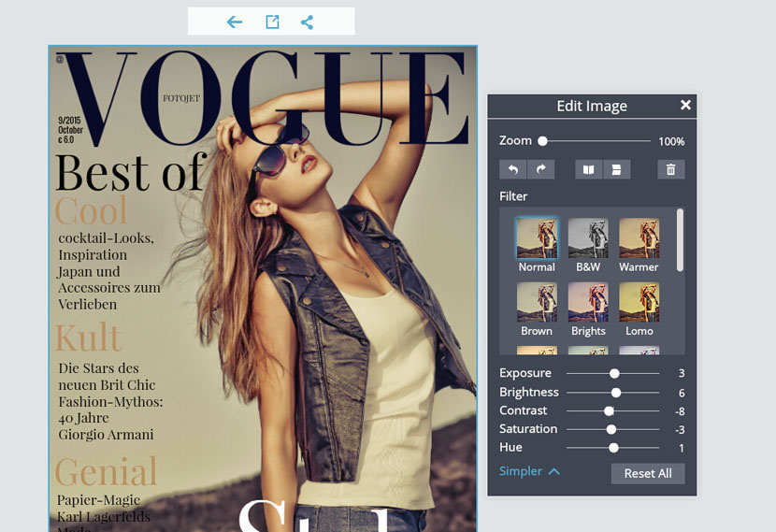Select the 'Best of' headline text
This screenshot has width=776, height=532.
(x=131, y=172)
